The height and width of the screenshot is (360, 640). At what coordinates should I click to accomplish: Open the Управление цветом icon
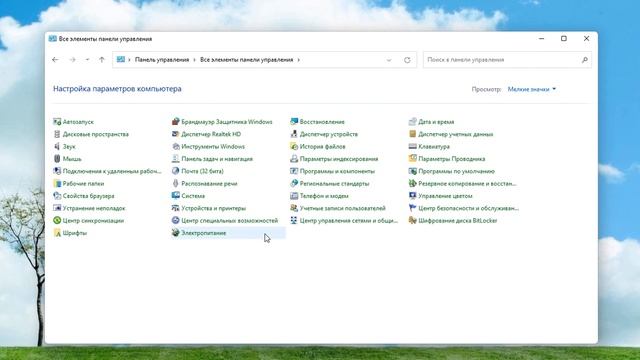[413, 196]
